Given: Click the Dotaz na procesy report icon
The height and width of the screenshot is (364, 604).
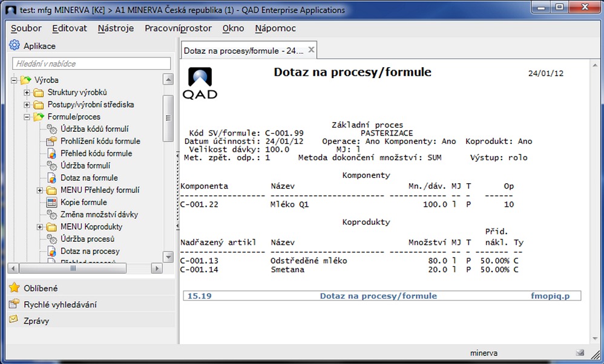Looking at the screenshot, I should coord(51,252).
